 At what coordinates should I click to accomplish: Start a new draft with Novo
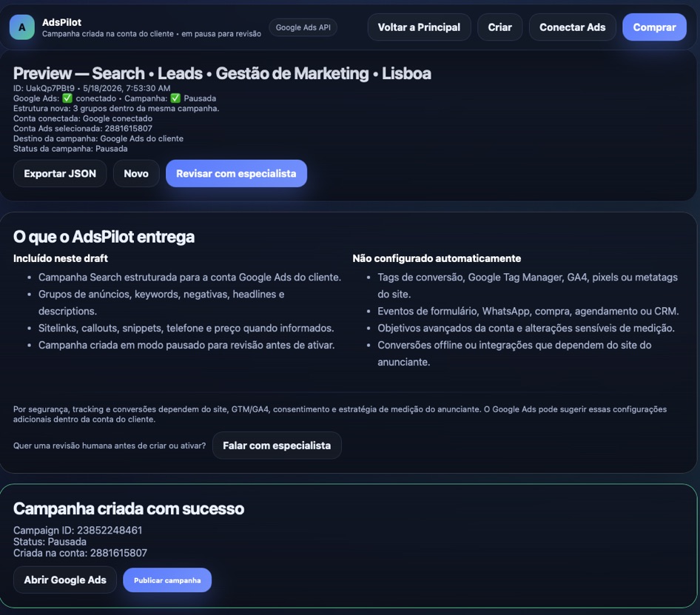click(136, 173)
